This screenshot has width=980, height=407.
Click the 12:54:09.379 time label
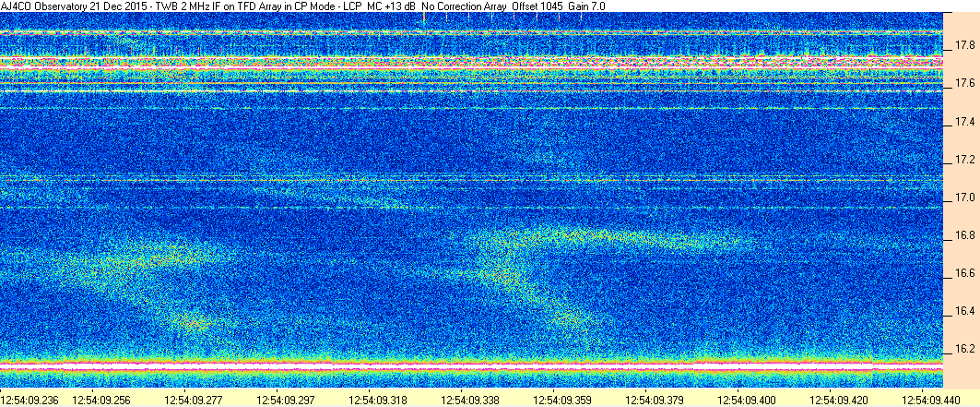pos(653,399)
